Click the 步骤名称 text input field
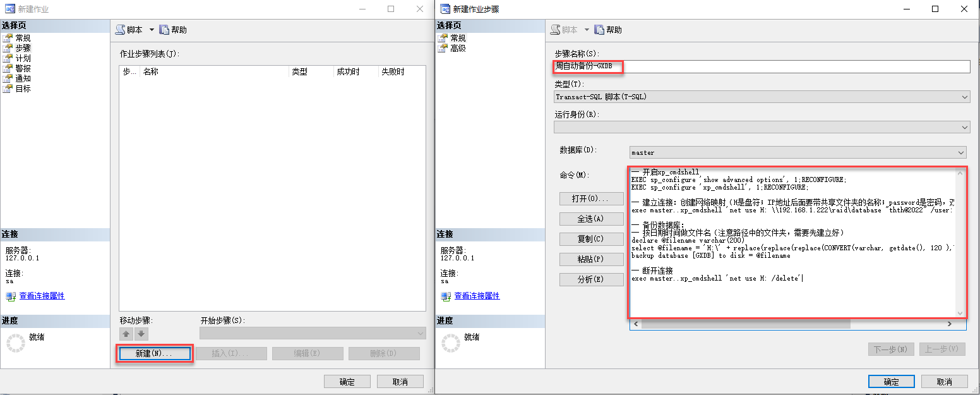The height and width of the screenshot is (395, 980). point(789,66)
